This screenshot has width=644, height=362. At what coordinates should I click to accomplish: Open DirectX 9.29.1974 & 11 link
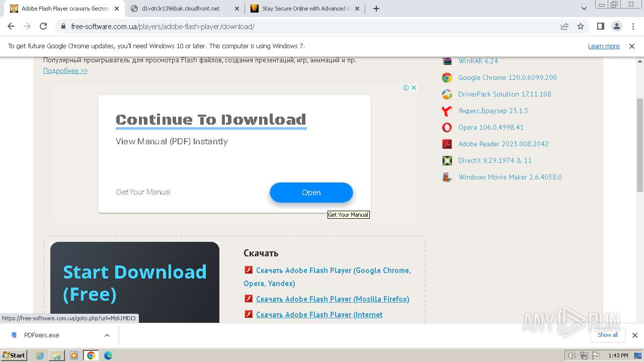point(495,160)
